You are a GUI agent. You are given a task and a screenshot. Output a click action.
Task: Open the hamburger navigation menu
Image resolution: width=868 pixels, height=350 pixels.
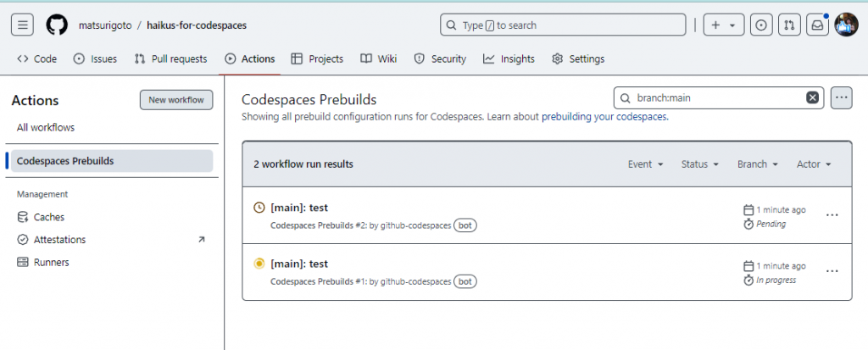click(x=23, y=25)
